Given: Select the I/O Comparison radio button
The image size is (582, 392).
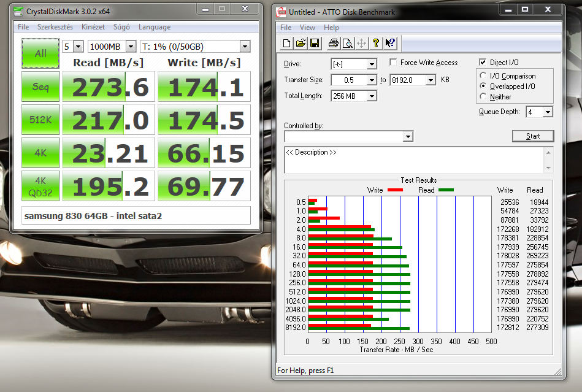Looking at the screenshot, I should (483, 76).
